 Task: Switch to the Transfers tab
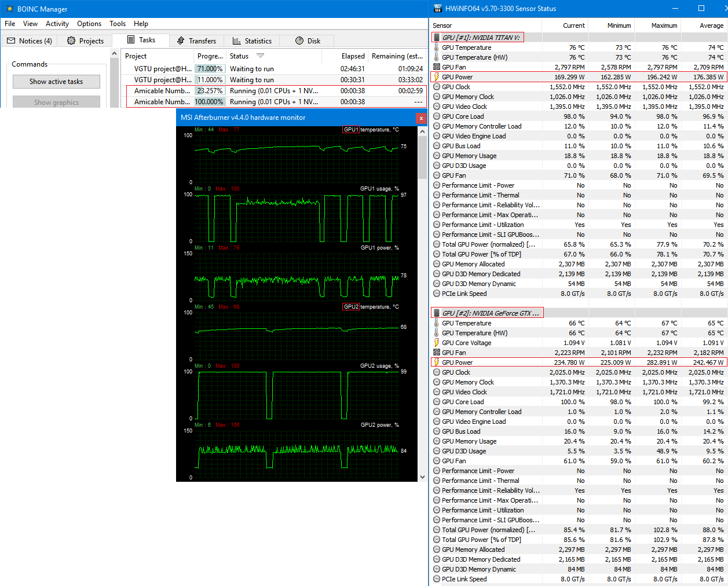point(196,41)
